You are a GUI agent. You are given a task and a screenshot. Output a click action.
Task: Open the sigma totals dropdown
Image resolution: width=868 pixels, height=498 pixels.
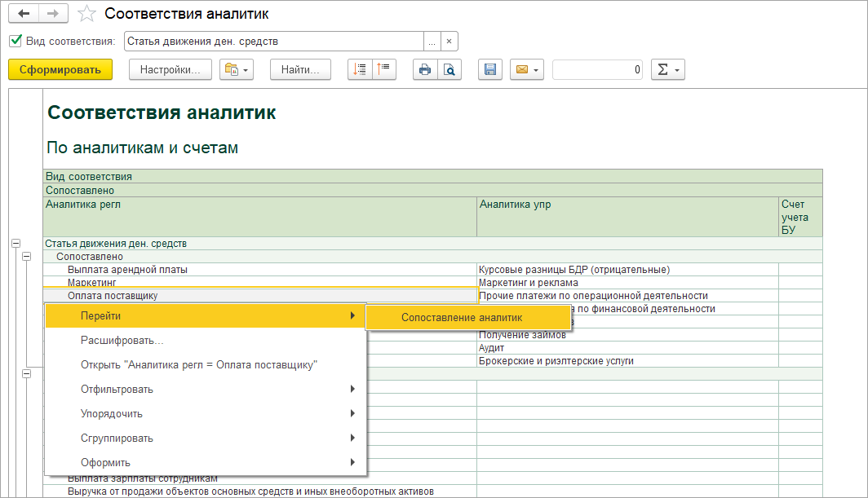667,70
